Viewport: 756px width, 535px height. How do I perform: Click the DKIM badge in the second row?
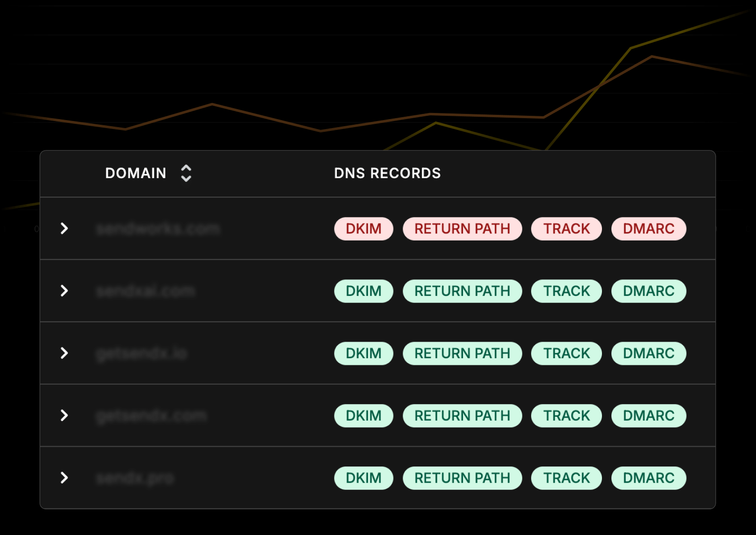[363, 291]
